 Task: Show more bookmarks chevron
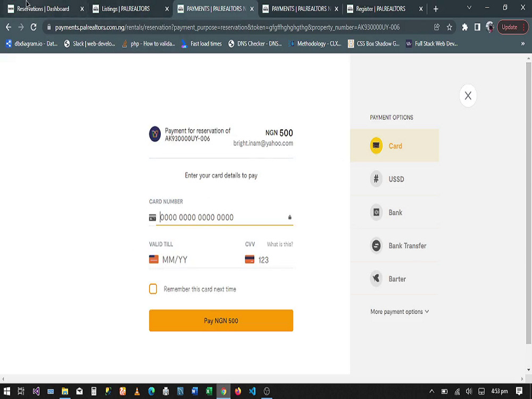(523, 44)
